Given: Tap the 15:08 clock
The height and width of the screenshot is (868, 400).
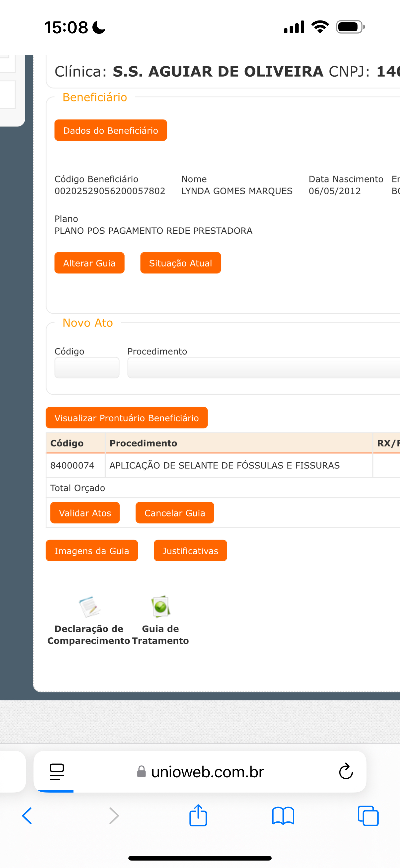Looking at the screenshot, I should (x=66, y=27).
